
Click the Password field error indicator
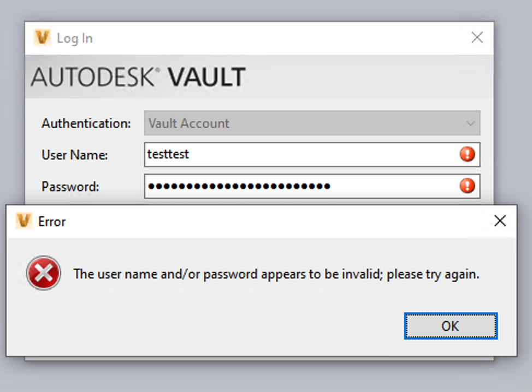coord(467,186)
